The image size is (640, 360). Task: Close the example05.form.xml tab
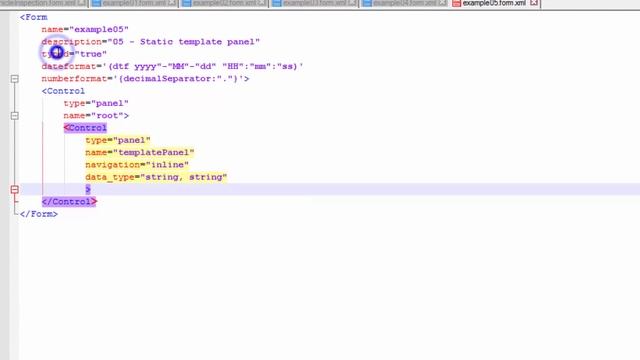(x=534, y=3)
